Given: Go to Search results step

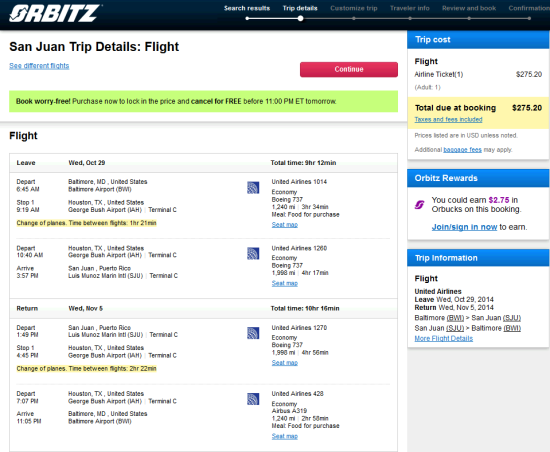Looking at the screenshot, I should coord(247,8).
